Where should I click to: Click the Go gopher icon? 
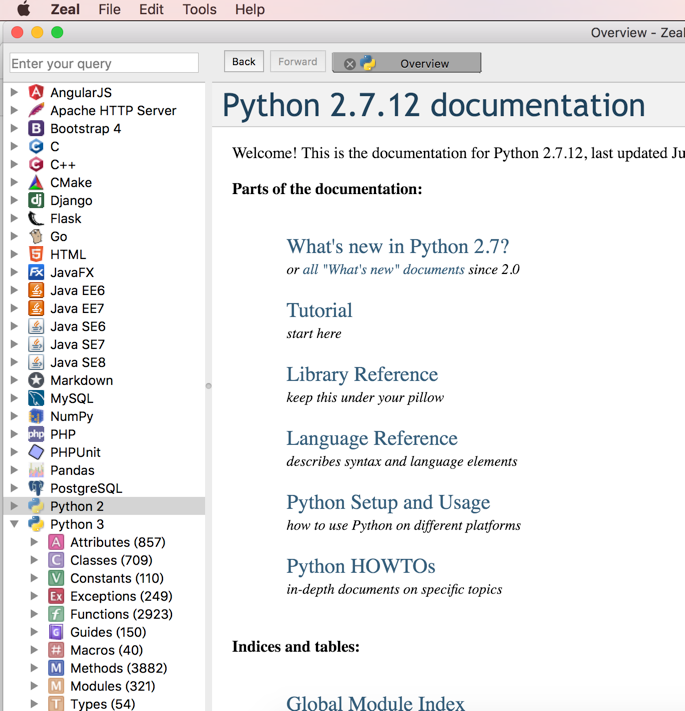coord(36,236)
